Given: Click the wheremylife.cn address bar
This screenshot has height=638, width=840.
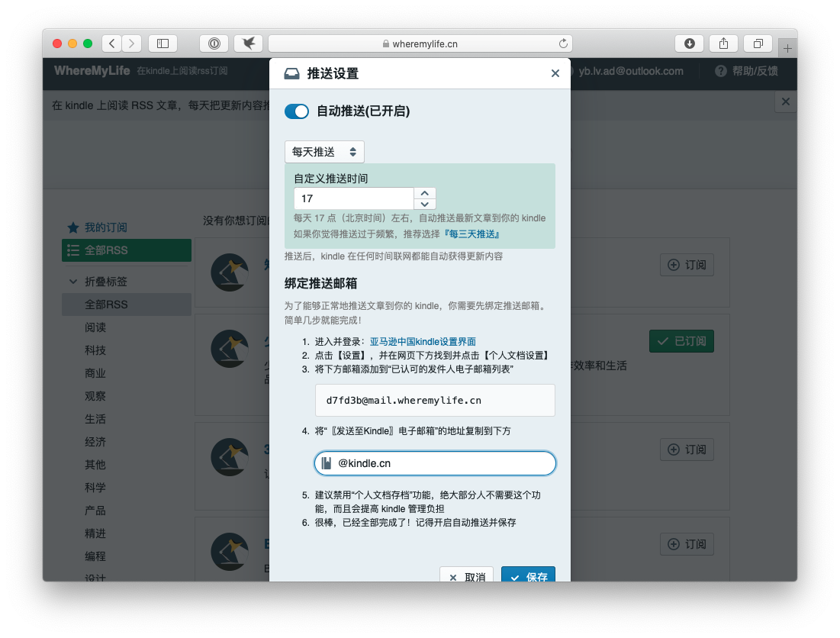Looking at the screenshot, I should click(x=420, y=43).
